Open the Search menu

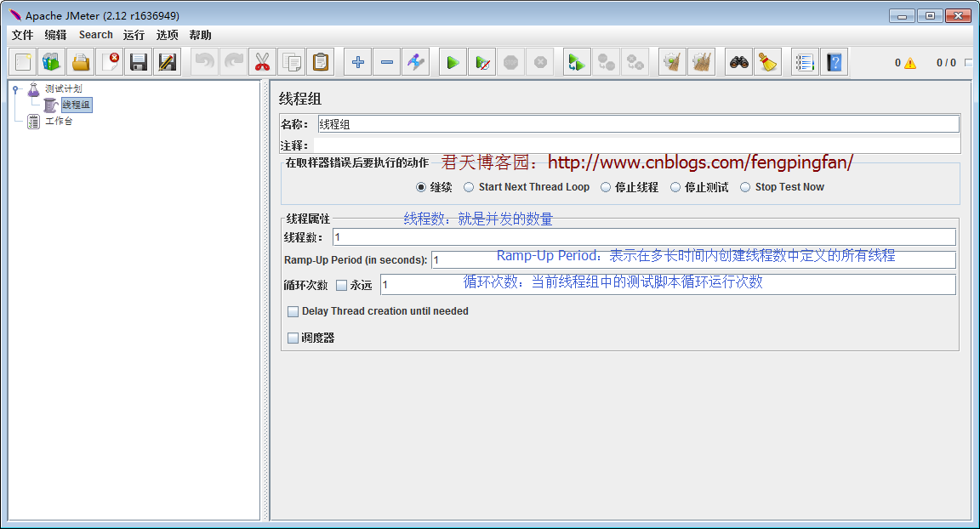click(95, 35)
